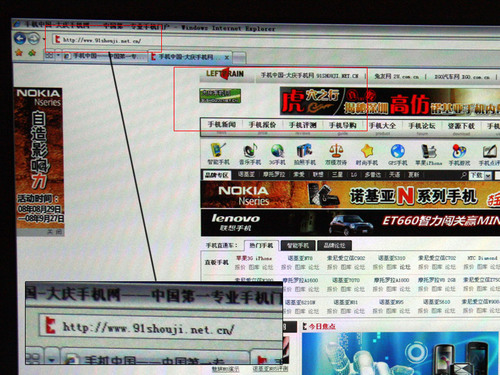Click the 拍照手机 camera icon
Image resolution: width=500 pixels, height=375 pixels.
coord(304,151)
